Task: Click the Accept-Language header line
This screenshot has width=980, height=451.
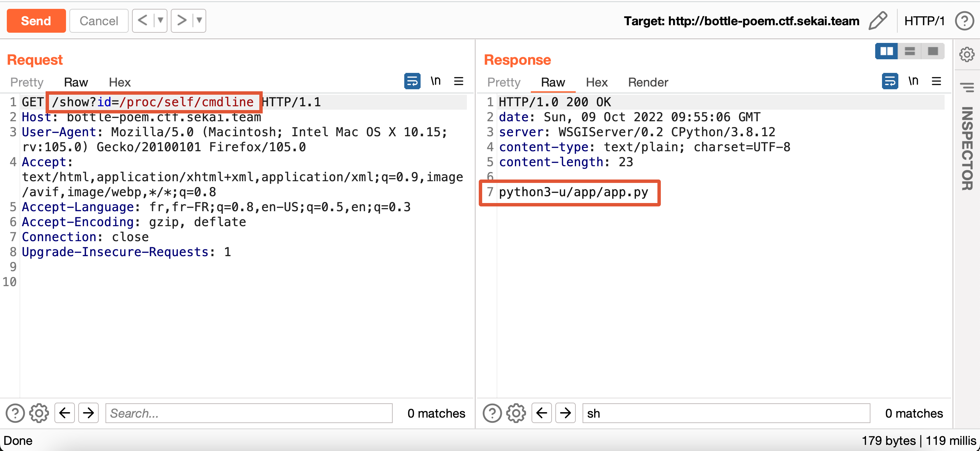Action: pyautogui.click(x=216, y=207)
